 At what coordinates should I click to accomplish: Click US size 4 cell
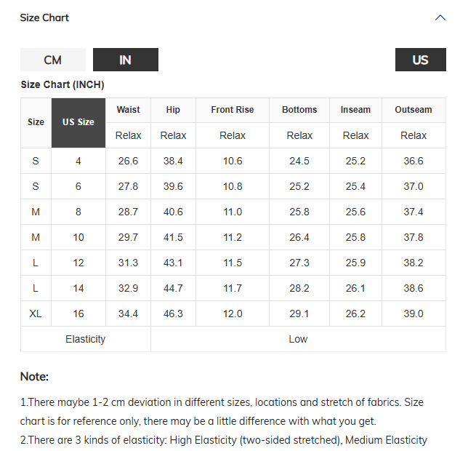coord(78,161)
